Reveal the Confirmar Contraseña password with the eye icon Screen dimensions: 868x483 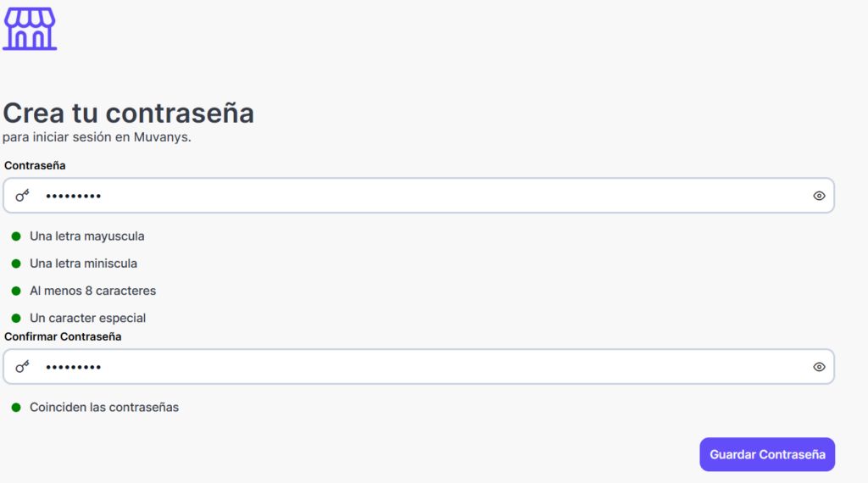click(x=819, y=367)
